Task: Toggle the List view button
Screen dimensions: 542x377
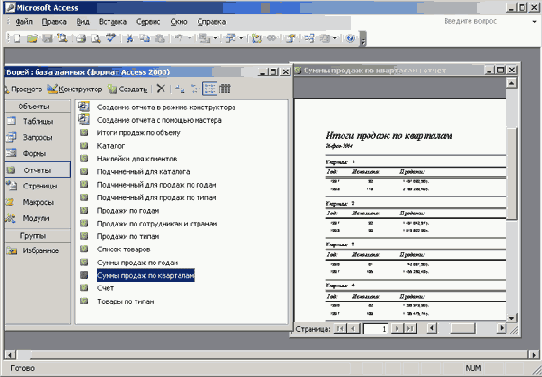Action: pos(209,89)
